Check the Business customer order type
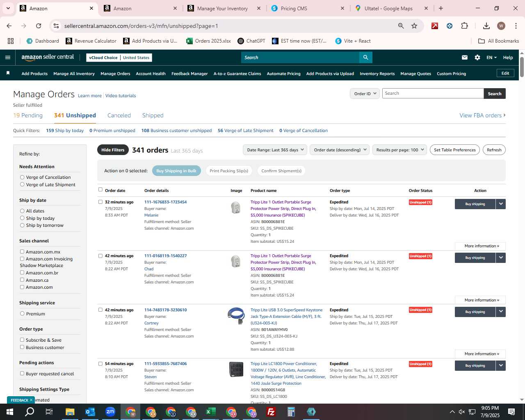This screenshot has height=420, width=525. point(22,347)
